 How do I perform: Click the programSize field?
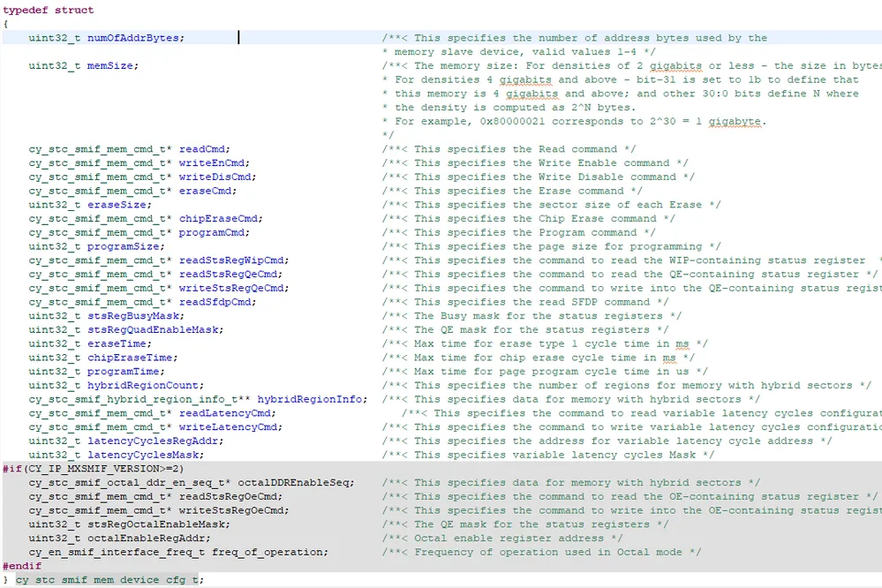[x=123, y=246]
